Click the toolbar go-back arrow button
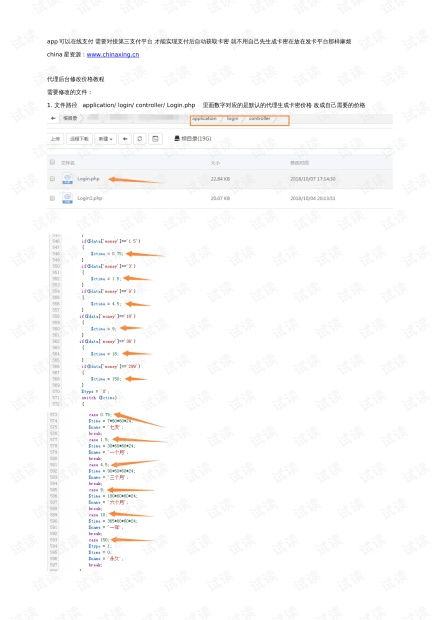The height and width of the screenshot is (620, 440). tap(125, 139)
